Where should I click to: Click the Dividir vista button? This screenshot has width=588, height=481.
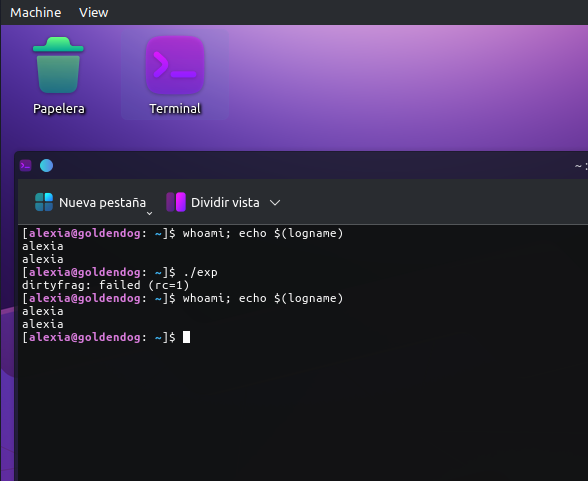(213, 202)
